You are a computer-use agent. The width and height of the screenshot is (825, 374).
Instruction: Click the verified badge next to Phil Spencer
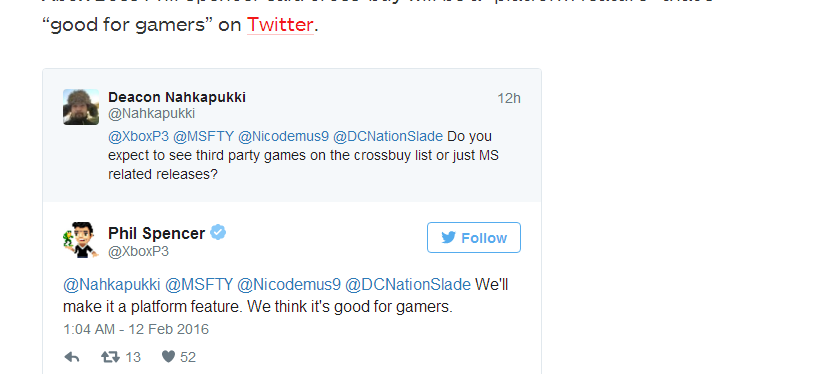click(x=218, y=232)
